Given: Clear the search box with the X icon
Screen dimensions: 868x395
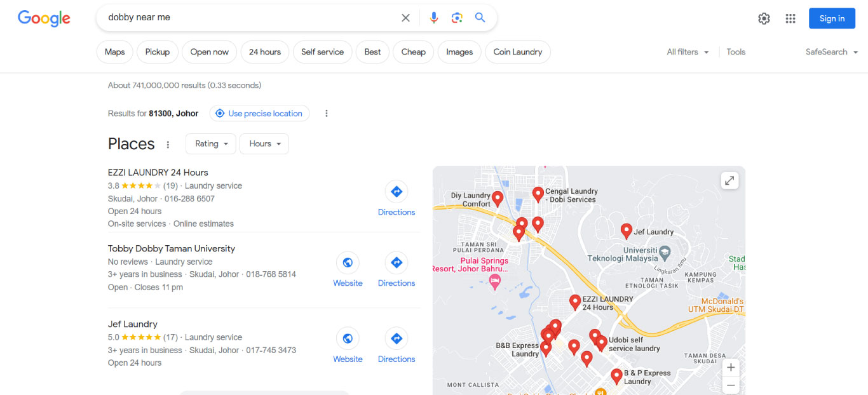Looking at the screenshot, I should click(x=405, y=18).
